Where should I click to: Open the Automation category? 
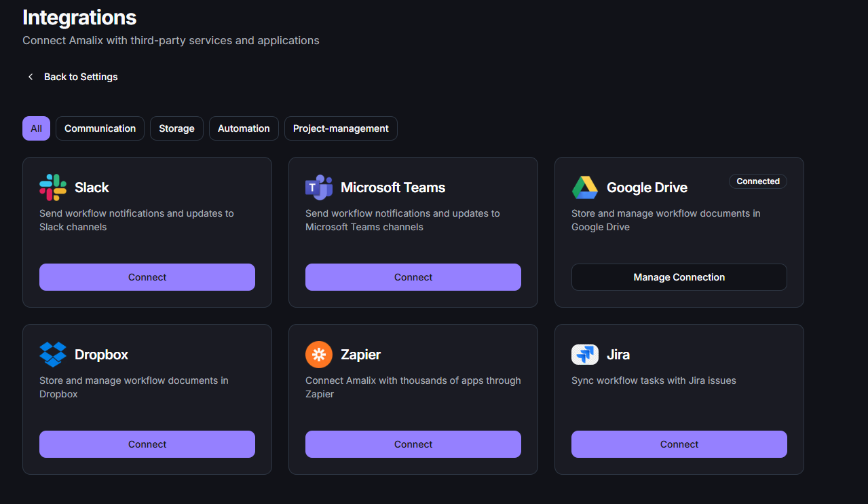pyautogui.click(x=244, y=128)
